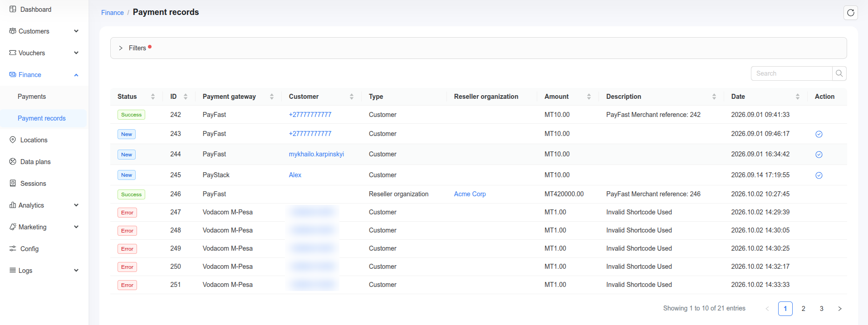Click date 2026.10.02 14:33:33 cell

[760, 285]
